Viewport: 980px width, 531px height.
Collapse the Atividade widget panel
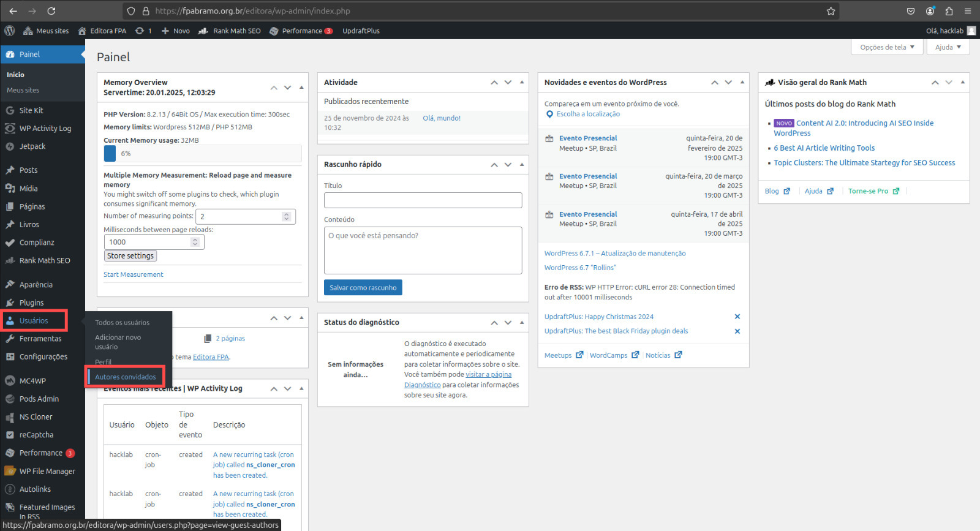(x=522, y=82)
